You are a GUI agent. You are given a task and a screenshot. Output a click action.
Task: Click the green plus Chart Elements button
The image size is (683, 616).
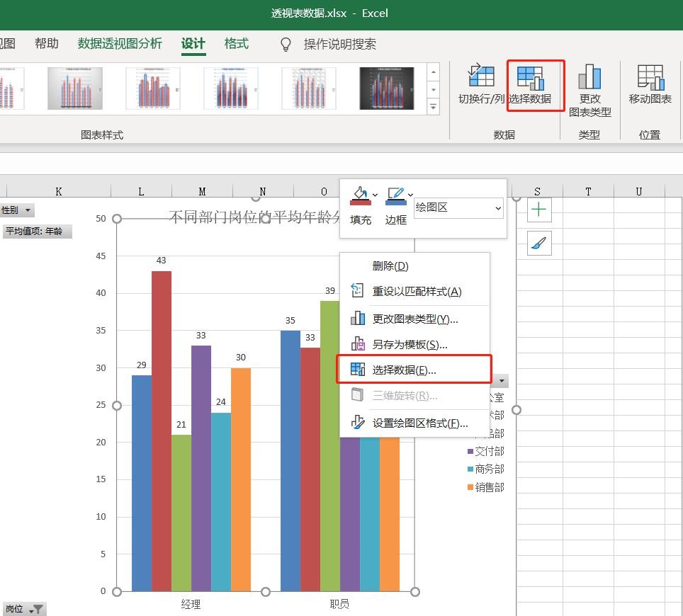click(x=539, y=210)
